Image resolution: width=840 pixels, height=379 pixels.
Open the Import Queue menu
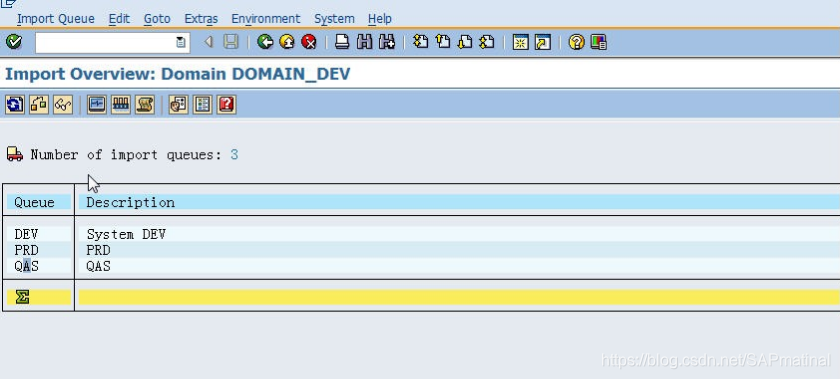point(56,19)
